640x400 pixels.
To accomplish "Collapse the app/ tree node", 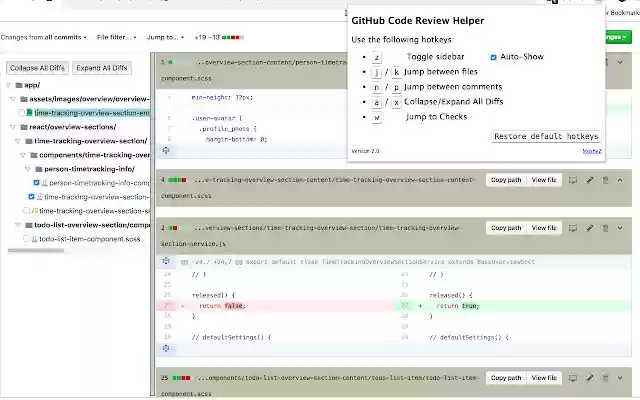I will pos(8,85).
